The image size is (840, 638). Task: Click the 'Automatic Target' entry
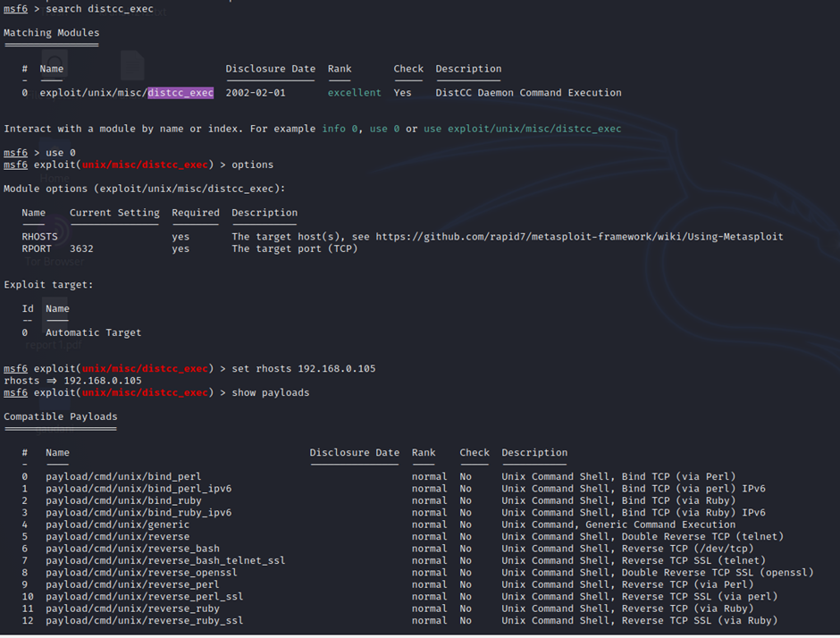[93, 332]
